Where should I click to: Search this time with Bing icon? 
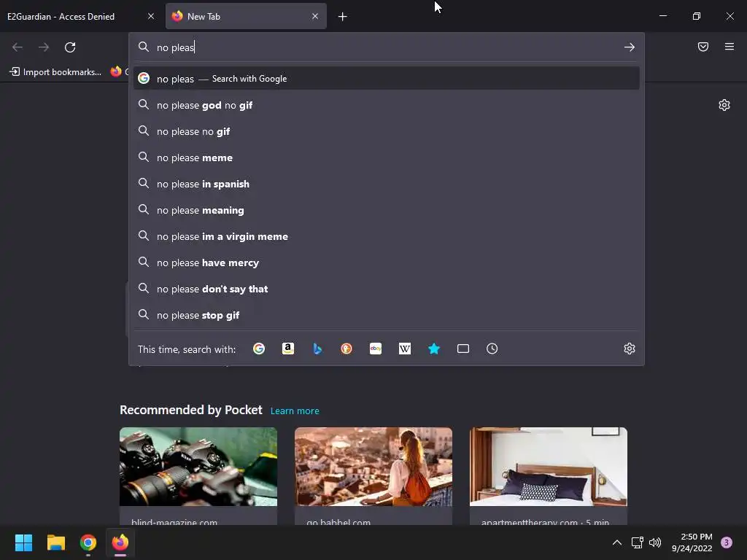click(x=317, y=349)
